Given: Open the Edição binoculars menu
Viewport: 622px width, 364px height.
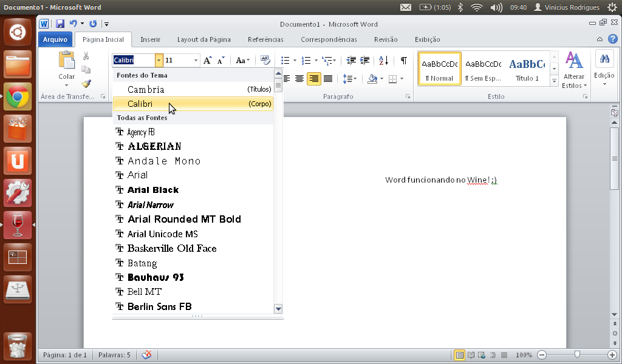Looking at the screenshot, I should pyautogui.click(x=604, y=68).
